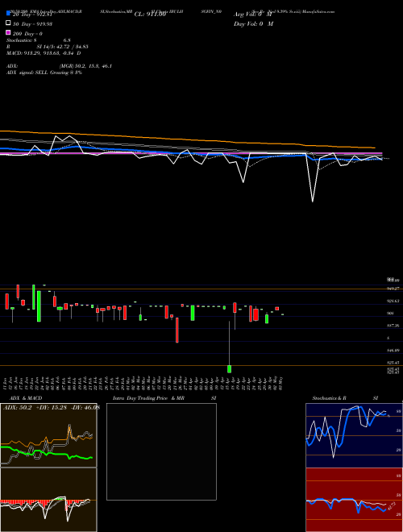This screenshot has width=403, height=532.
Task: Click the 928.63 price axis label
Action: [393, 301]
